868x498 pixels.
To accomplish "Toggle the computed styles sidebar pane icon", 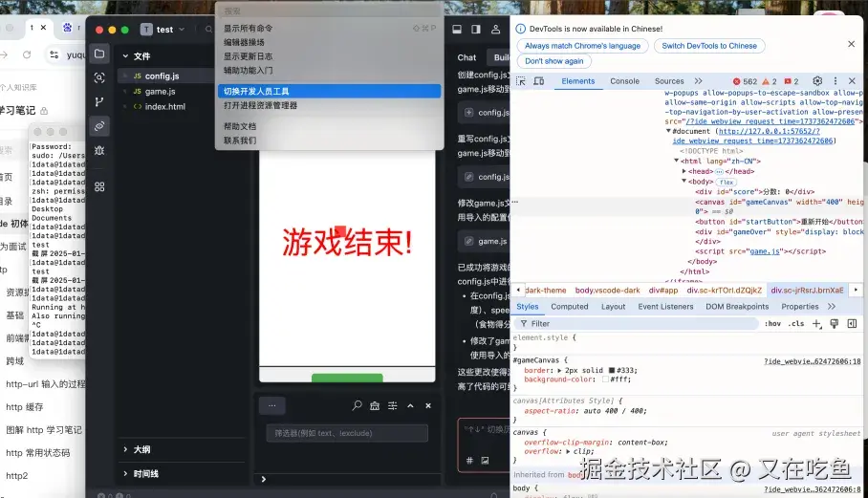I will coord(852,324).
